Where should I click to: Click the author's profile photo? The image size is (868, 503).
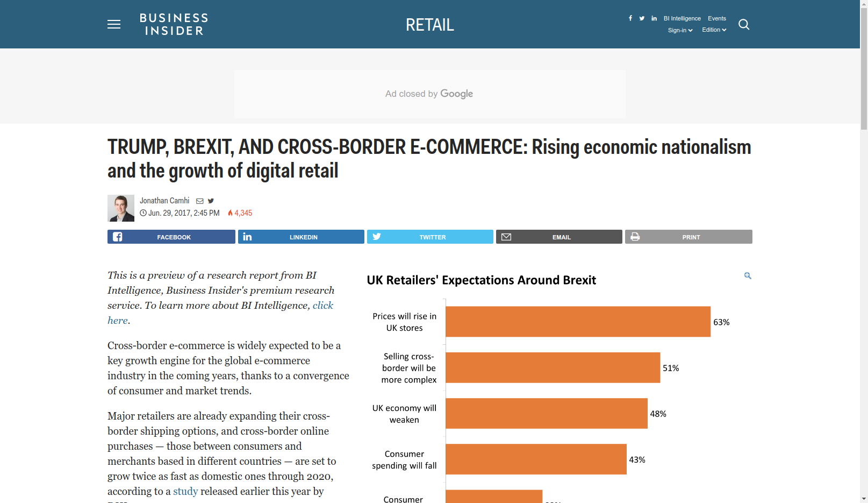[x=121, y=208]
